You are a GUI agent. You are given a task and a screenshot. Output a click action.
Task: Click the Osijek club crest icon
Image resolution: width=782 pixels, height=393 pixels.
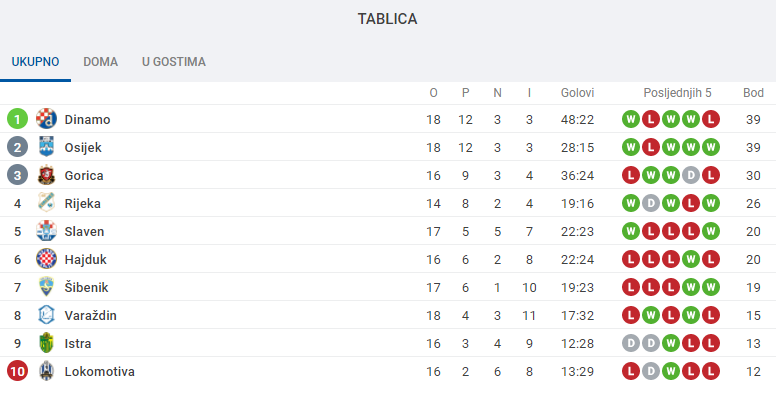pos(46,147)
